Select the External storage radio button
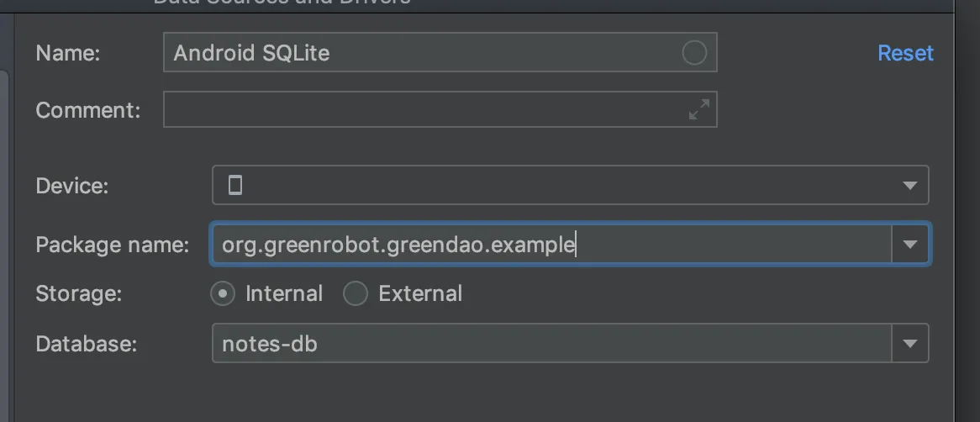The height and width of the screenshot is (422, 980). (x=356, y=293)
